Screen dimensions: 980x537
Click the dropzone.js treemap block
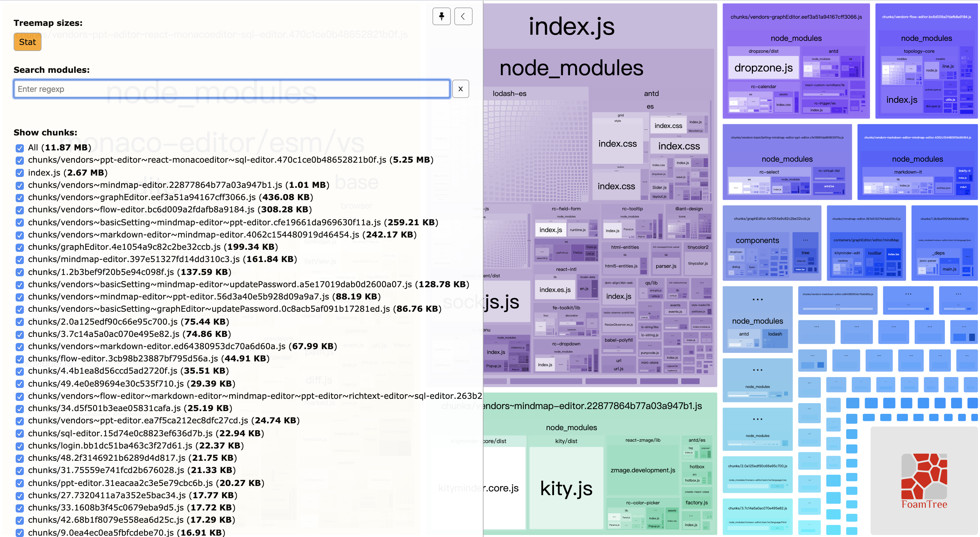point(763,68)
